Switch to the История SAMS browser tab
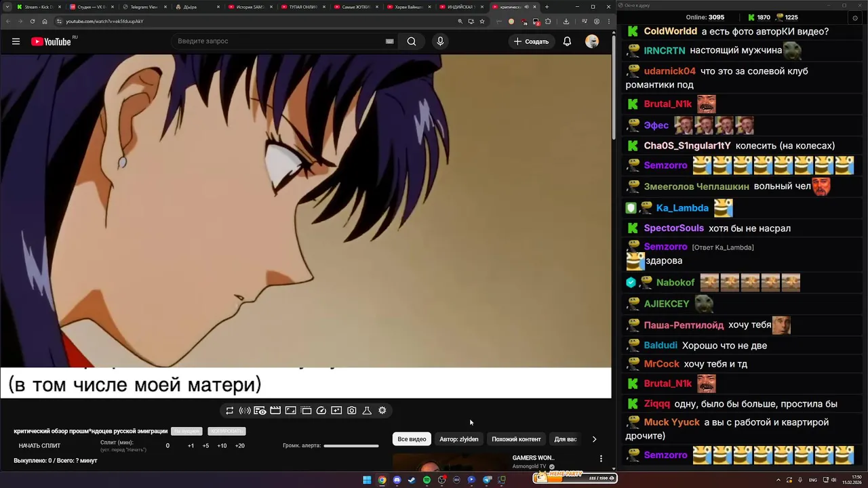The height and width of the screenshot is (488, 868). pos(250,7)
